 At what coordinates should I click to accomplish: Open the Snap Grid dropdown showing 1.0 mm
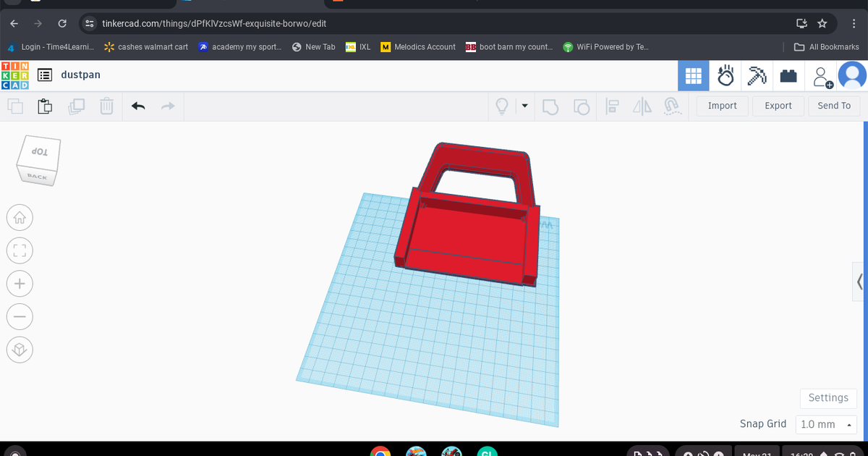tap(826, 424)
